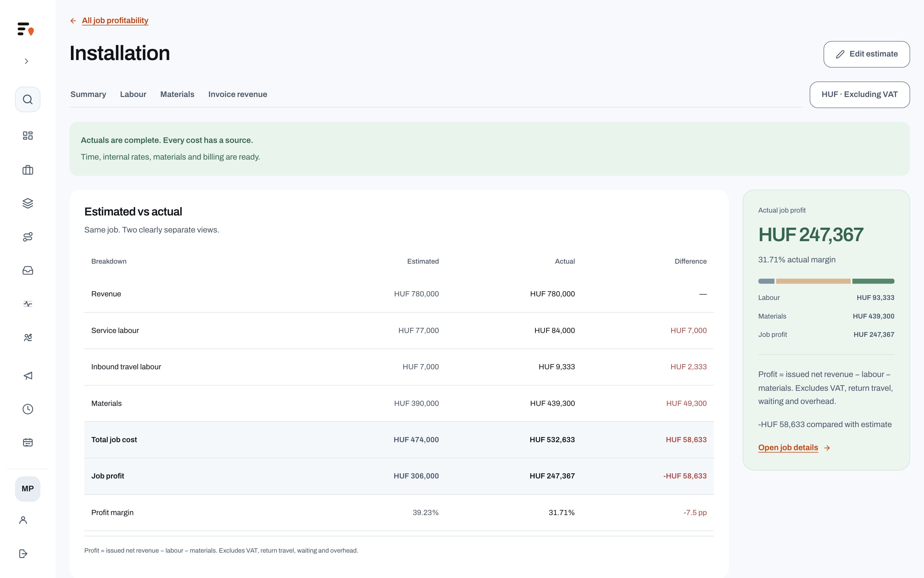
Task: Follow the Open job details link
Action: tap(788, 448)
